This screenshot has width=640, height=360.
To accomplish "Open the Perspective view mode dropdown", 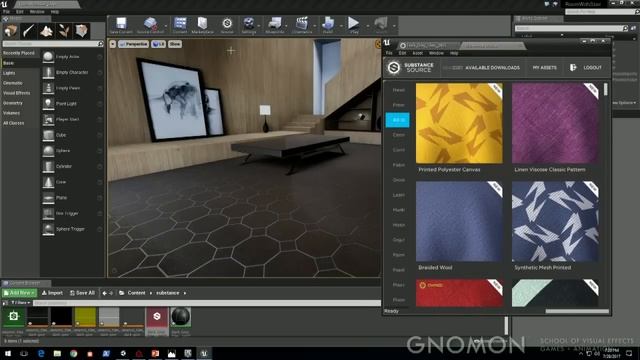I will (x=133, y=44).
